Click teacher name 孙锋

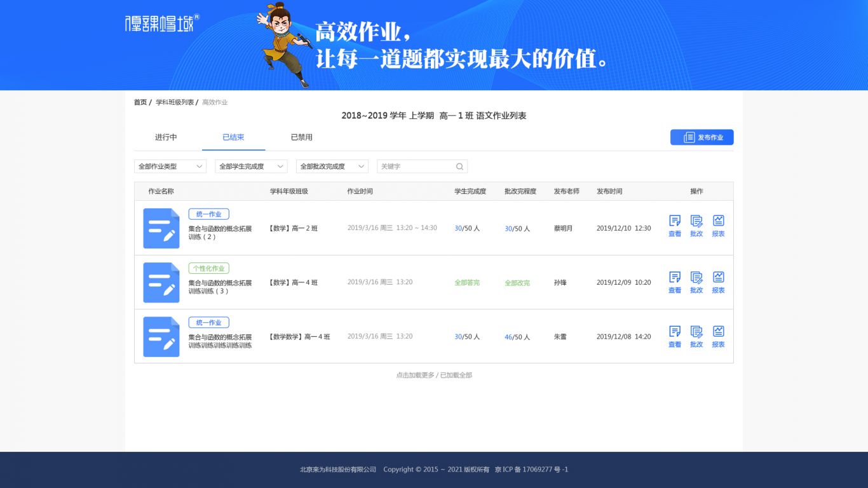tap(560, 282)
